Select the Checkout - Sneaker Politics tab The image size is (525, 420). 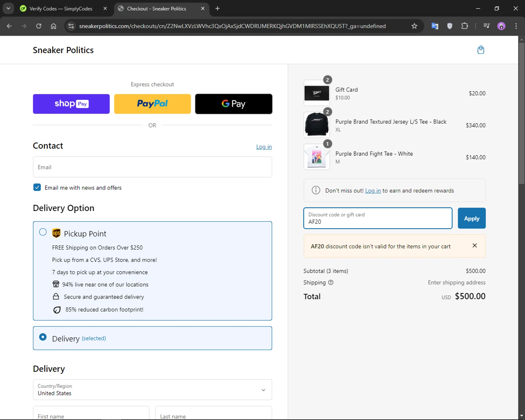156,8
